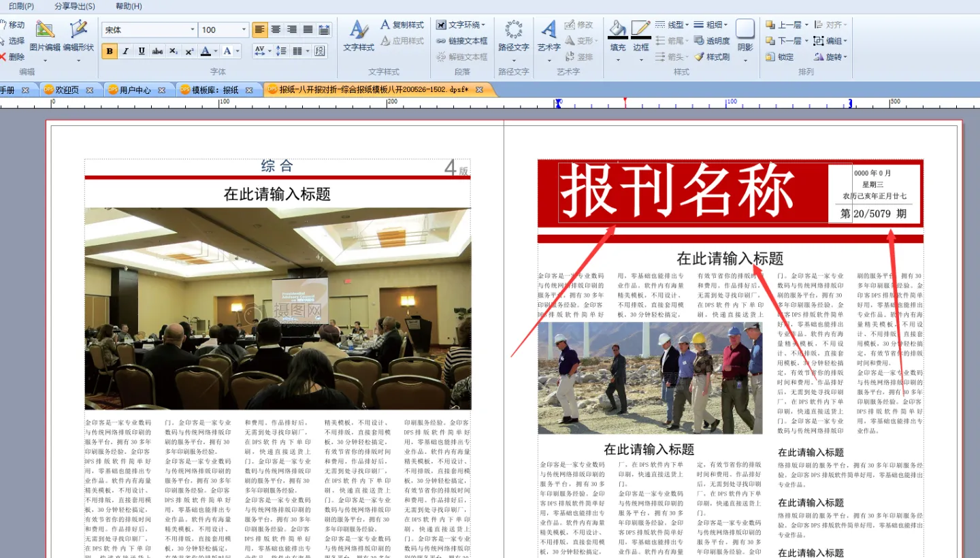Click the 第 20/5079 期 issue number text
Screen dimensions: 980x558
point(874,214)
